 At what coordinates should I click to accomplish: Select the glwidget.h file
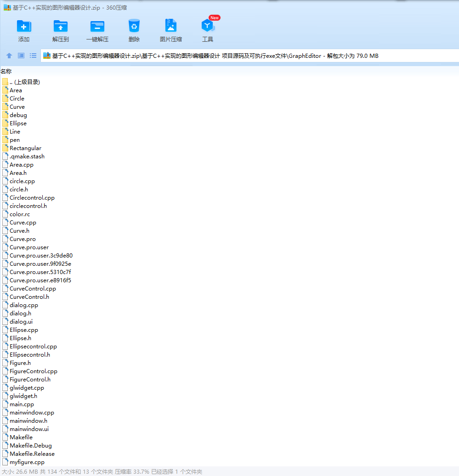click(x=20, y=396)
